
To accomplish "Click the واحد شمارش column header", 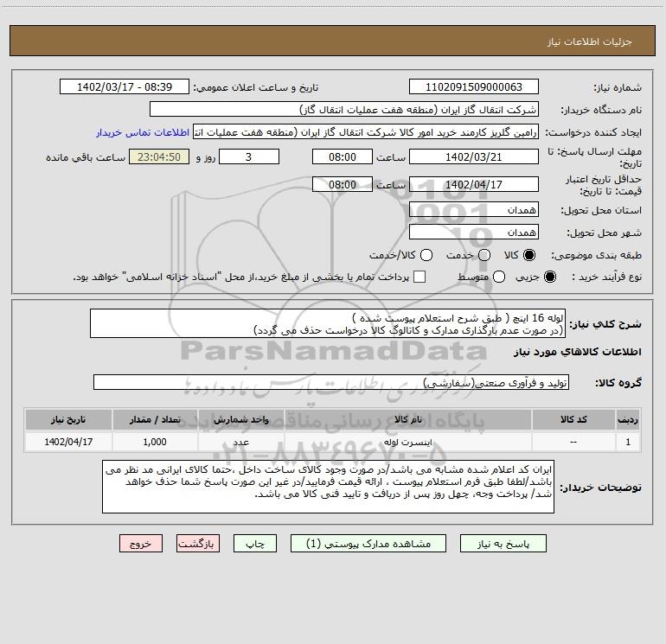I will coord(240,419).
